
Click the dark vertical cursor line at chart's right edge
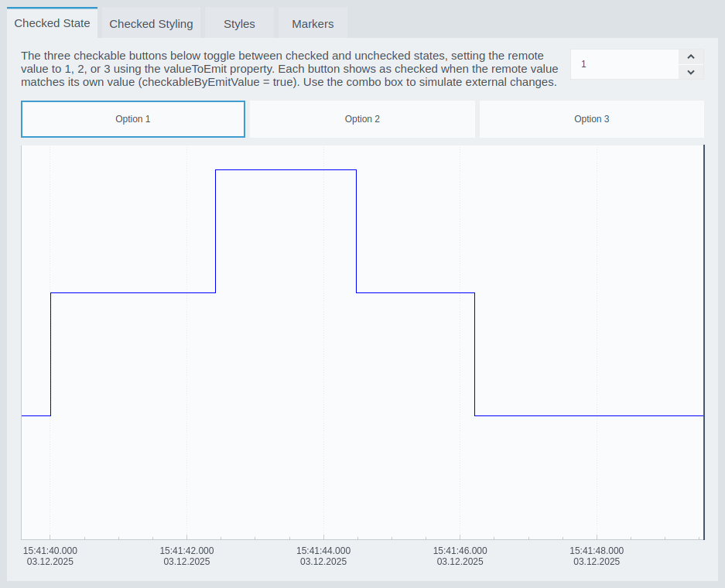tap(703, 340)
